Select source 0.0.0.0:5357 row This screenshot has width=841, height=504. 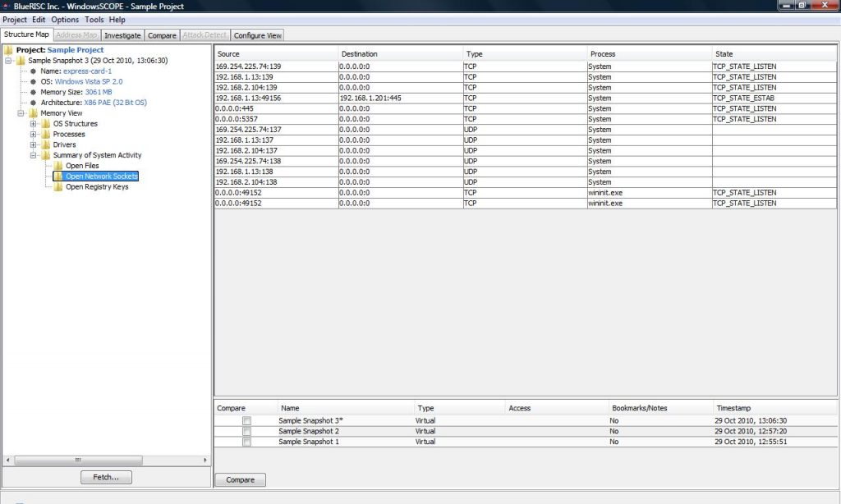click(x=526, y=119)
